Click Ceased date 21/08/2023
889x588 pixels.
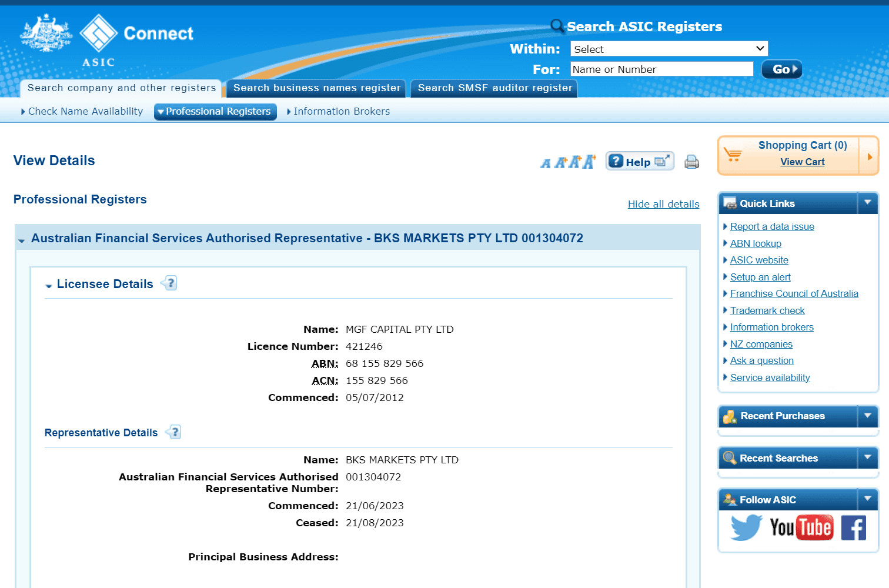[375, 523]
